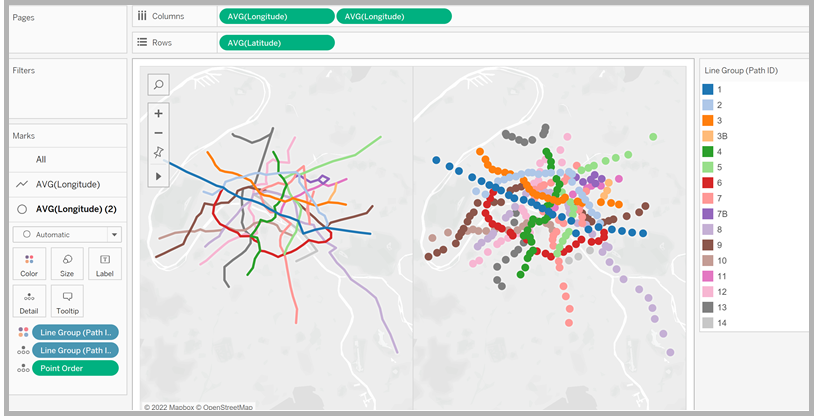Expand the map tools arrow flyout
Viewport: 814px width, 416px height.
coord(158,175)
